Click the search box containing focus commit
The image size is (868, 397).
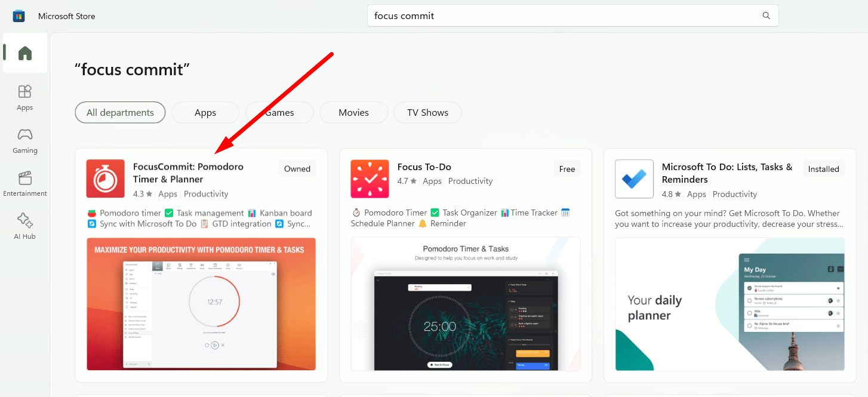click(x=573, y=16)
